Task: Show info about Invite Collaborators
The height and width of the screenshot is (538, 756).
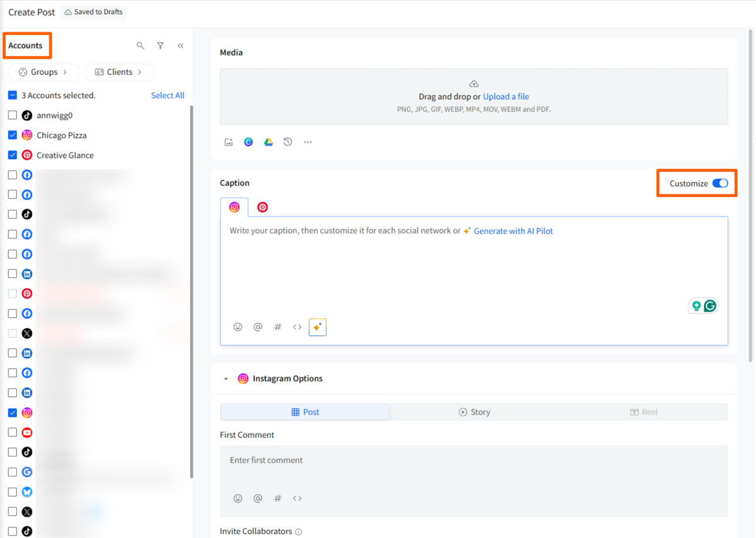Action: click(298, 532)
